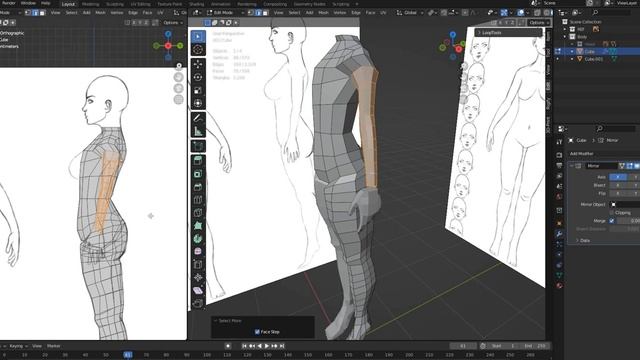Select the Extrude Region tool
The height and width of the screenshot is (360, 640).
(198, 160)
